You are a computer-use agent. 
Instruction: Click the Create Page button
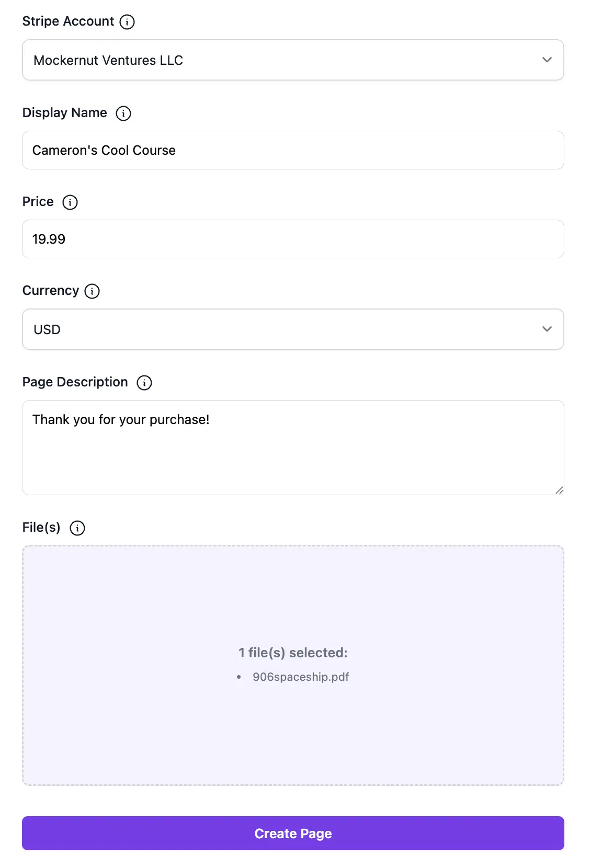click(x=293, y=833)
